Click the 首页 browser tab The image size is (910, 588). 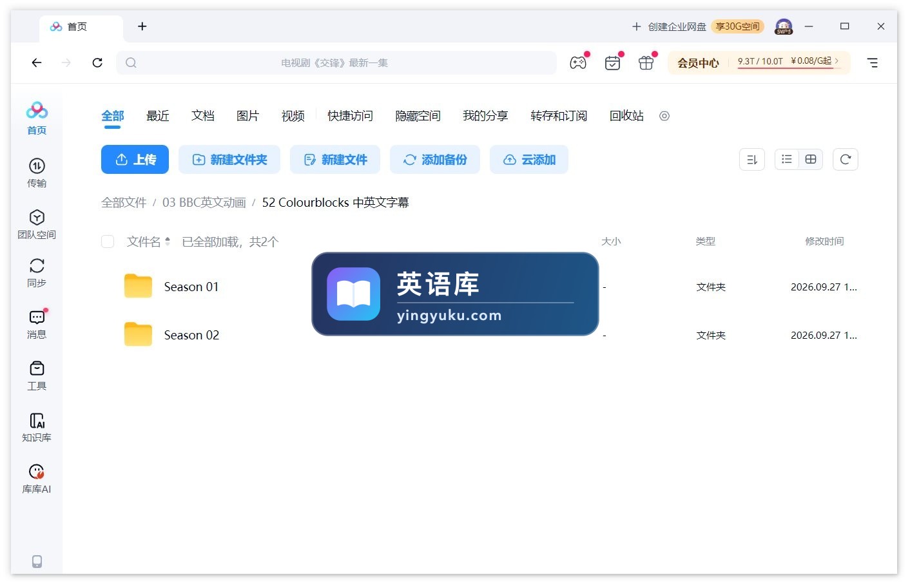81,26
